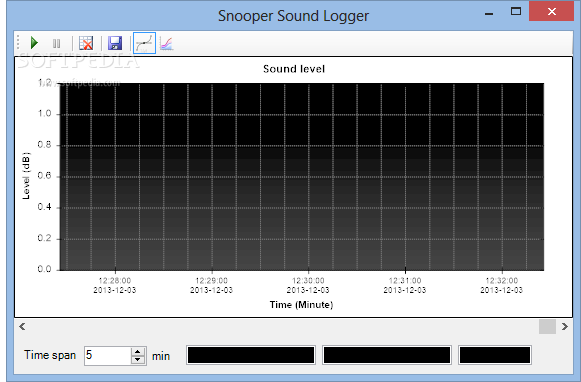581x382 pixels.
Task: Clear data with the red X table icon
Action: click(x=86, y=43)
